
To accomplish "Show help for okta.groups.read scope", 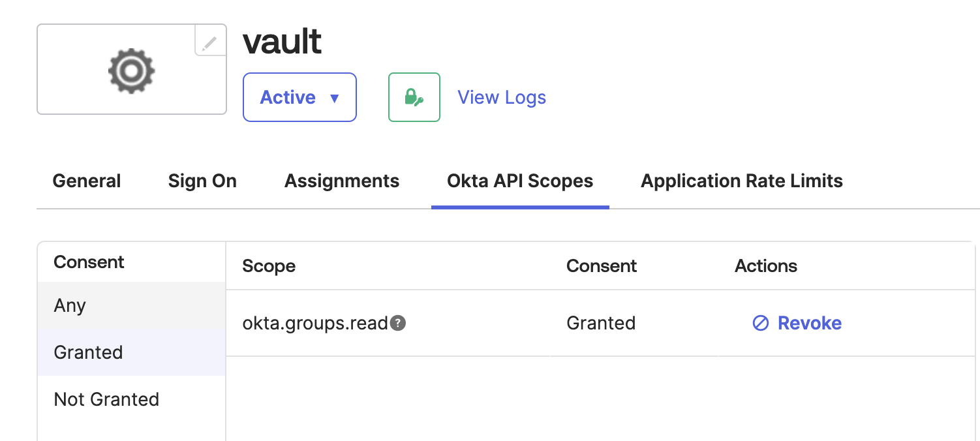I will point(398,323).
